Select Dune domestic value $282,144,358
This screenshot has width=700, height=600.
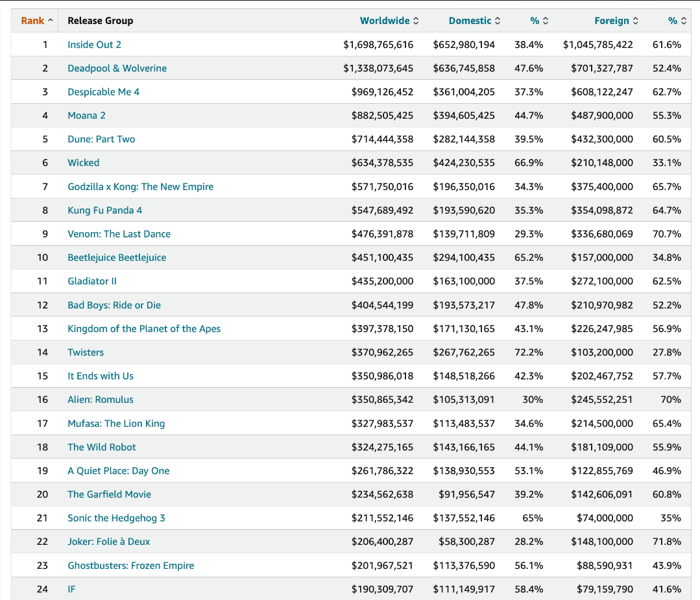[x=464, y=139]
